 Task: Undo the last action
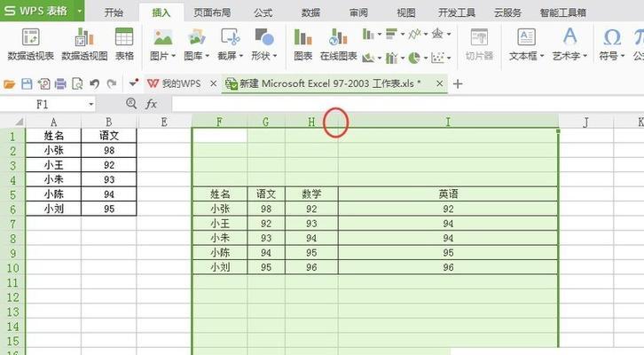coord(94,84)
